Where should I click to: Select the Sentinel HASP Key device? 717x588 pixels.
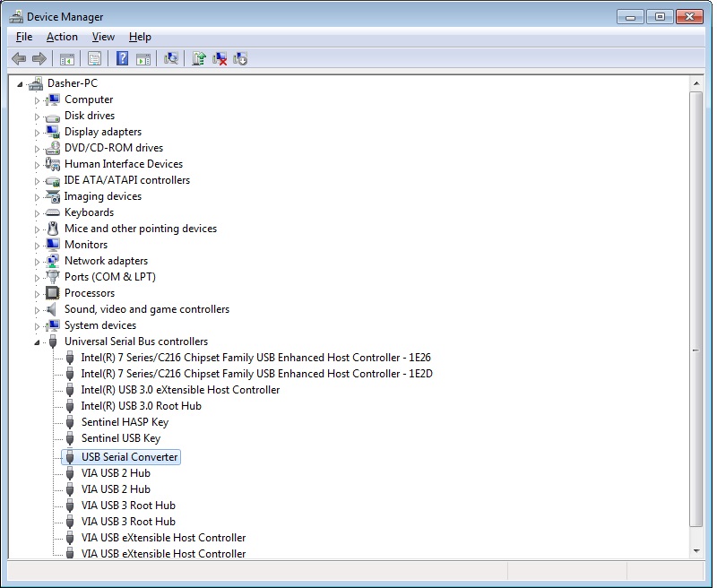click(x=125, y=422)
